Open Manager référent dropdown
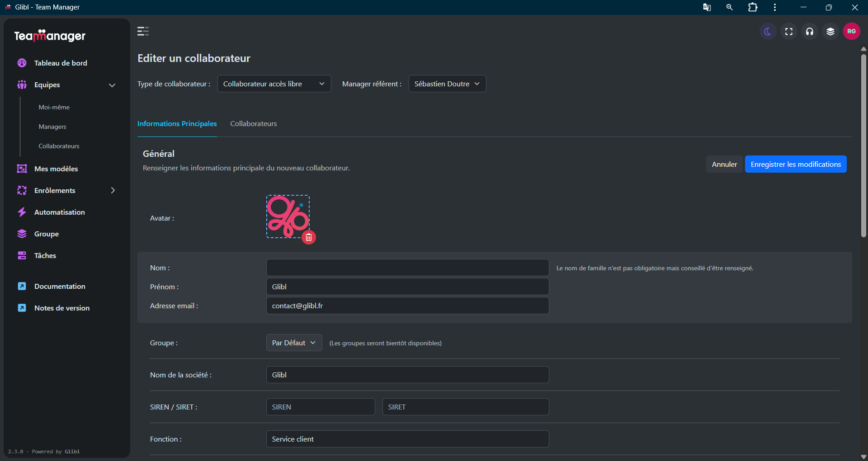The height and width of the screenshot is (461, 868). click(447, 84)
